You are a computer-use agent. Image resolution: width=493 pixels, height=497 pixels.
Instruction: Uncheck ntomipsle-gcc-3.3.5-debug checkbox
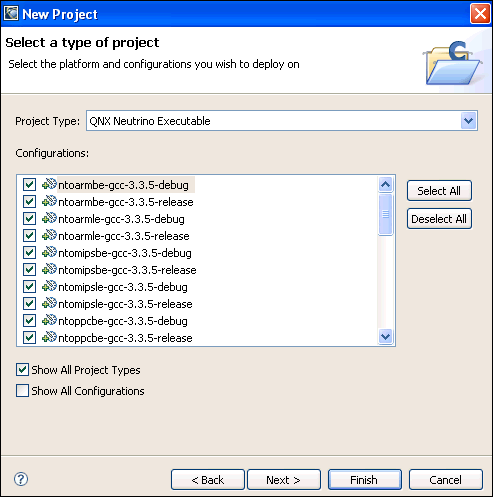pos(29,286)
